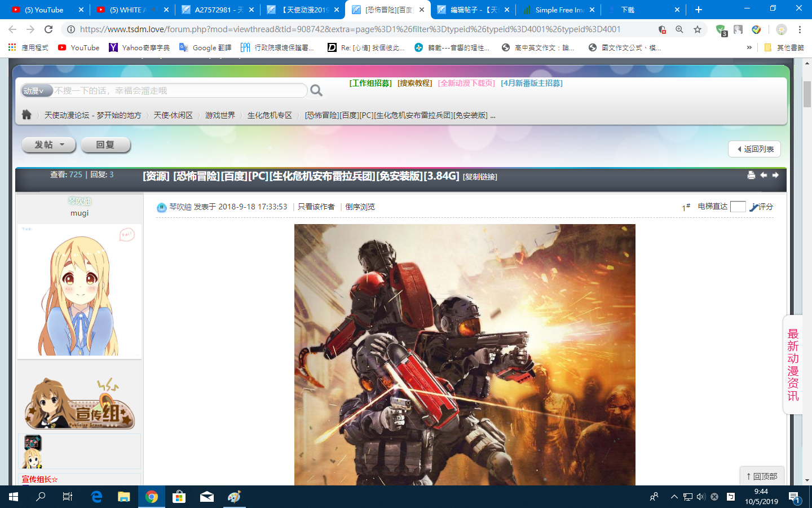
Task: Click the browser back arrow
Action: [x=12, y=29]
